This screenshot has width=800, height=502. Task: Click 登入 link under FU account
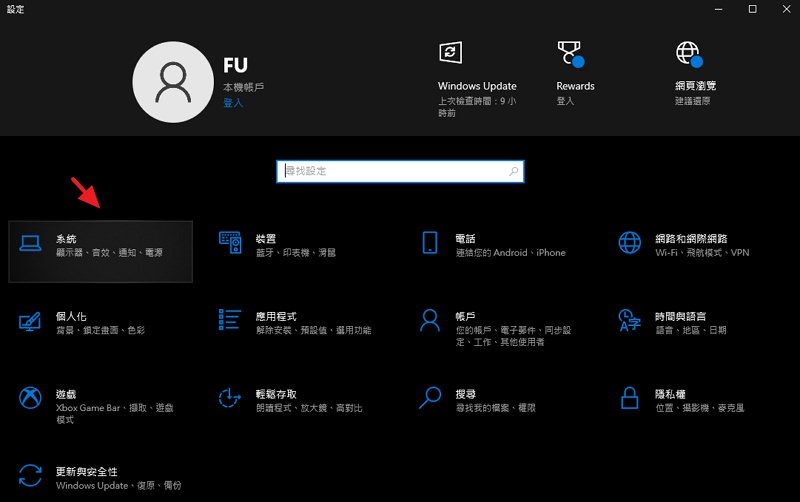233,102
